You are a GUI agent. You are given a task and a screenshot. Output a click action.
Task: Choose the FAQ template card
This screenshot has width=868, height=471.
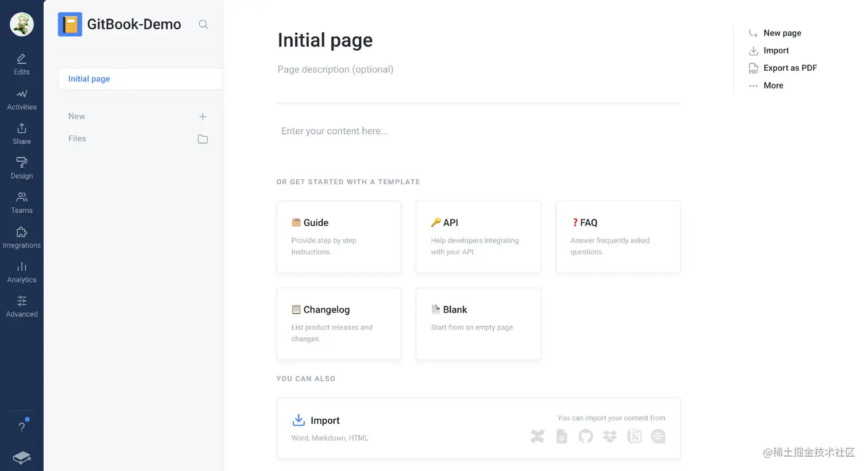(618, 237)
